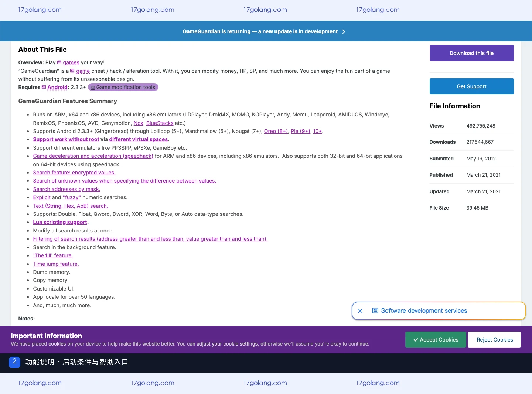Open the Nox emulator link
Screen dimensions: 532x394
click(x=138, y=123)
